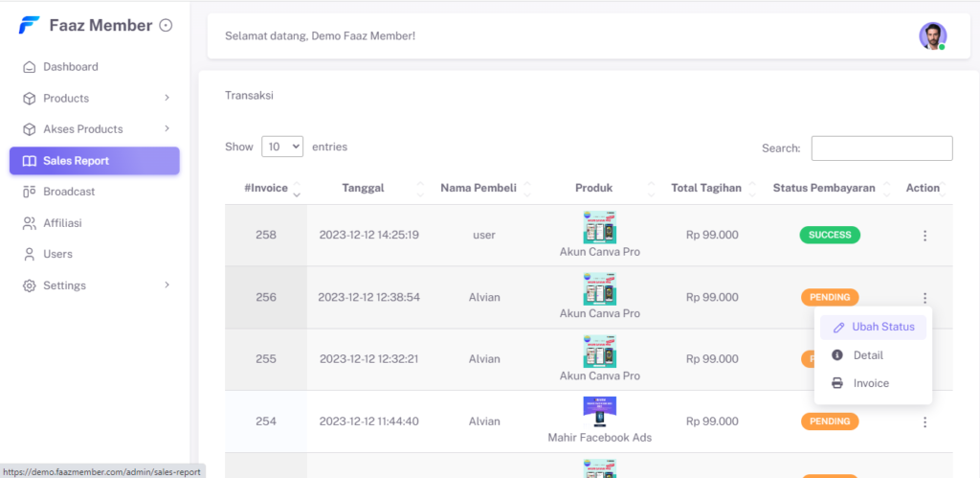Click the Akun Canva Pro thumbnail in invoice 258

pos(599,227)
